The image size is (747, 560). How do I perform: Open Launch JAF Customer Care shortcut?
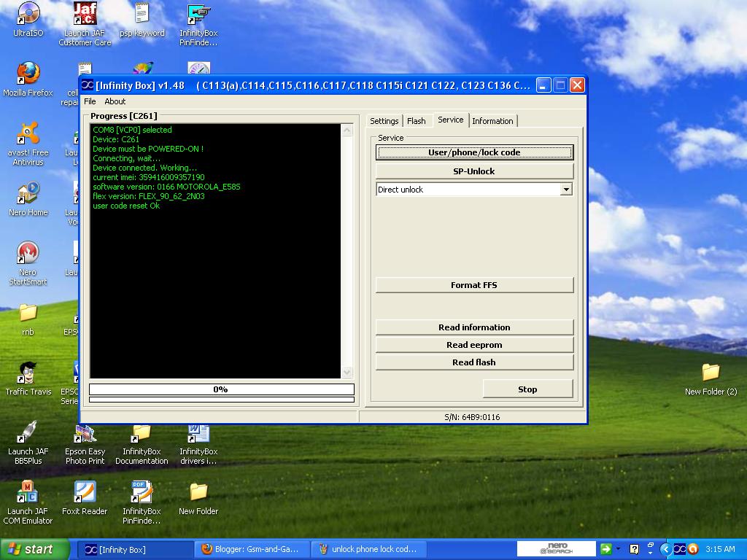coord(85,24)
